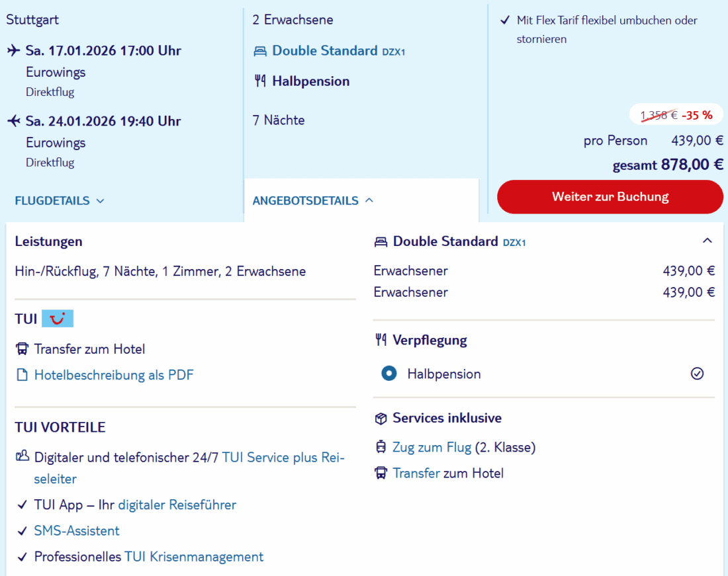The height and width of the screenshot is (576, 728).
Task: Open the TUI Krisenmanagement link
Action: [194, 557]
